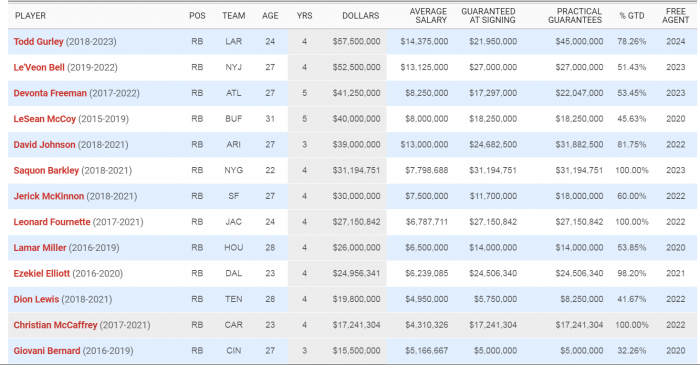This screenshot has height=365, width=700.
Task: Select Dion Lewis player link
Action: coord(36,299)
